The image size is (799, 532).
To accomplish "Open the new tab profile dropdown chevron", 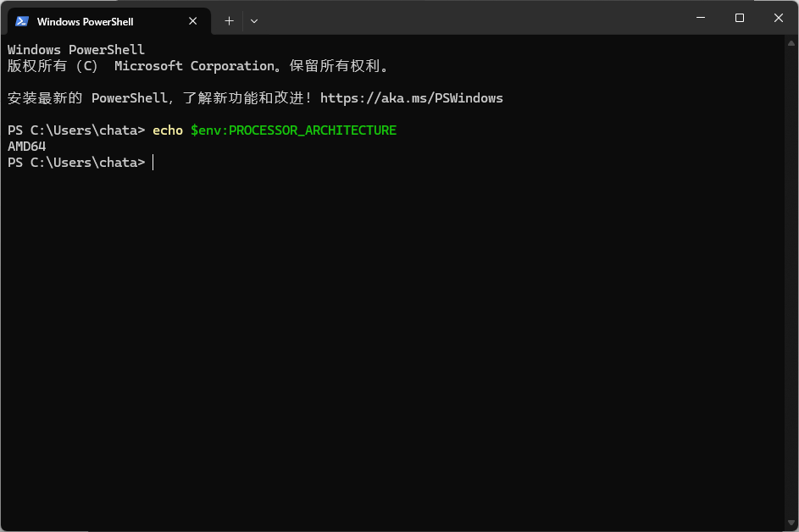I will [253, 20].
